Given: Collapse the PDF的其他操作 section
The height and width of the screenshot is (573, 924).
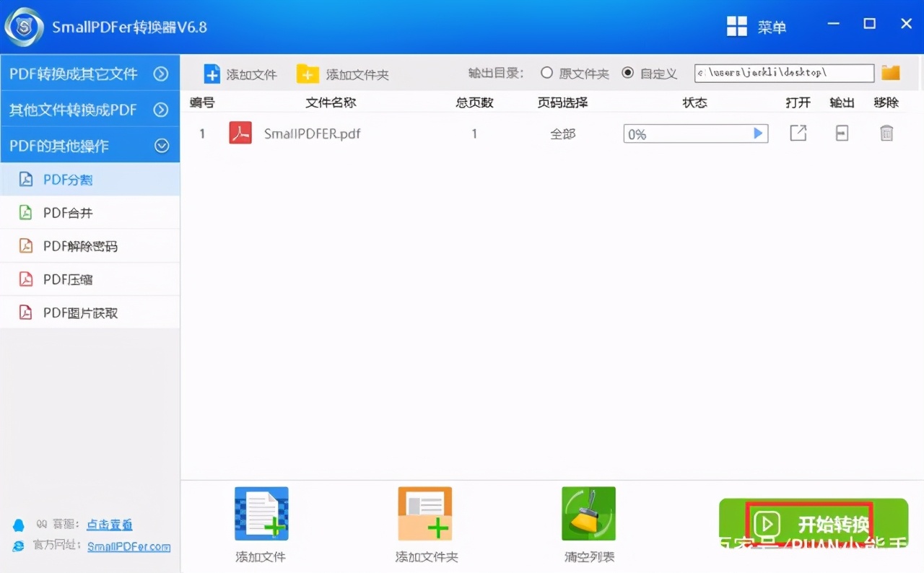Looking at the screenshot, I should (x=90, y=146).
